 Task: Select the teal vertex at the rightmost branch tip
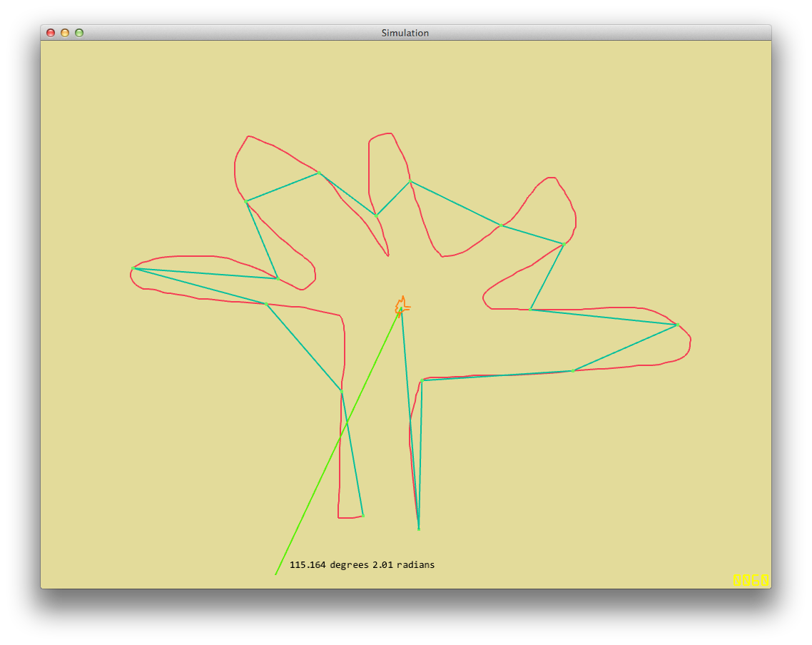point(676,325)
